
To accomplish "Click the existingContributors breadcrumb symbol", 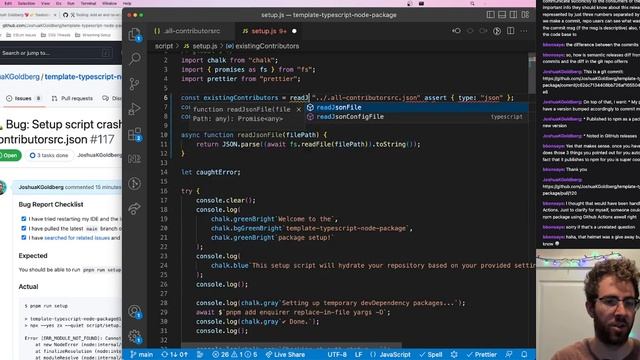I will [267, 46].
